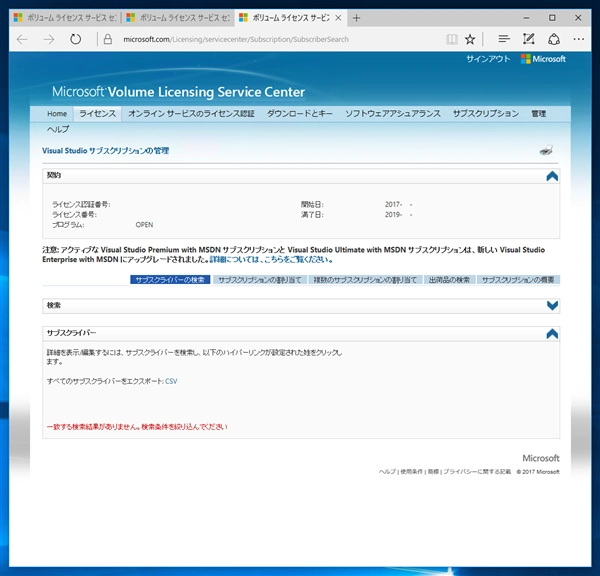Open reading view book icon

point(452,39)
